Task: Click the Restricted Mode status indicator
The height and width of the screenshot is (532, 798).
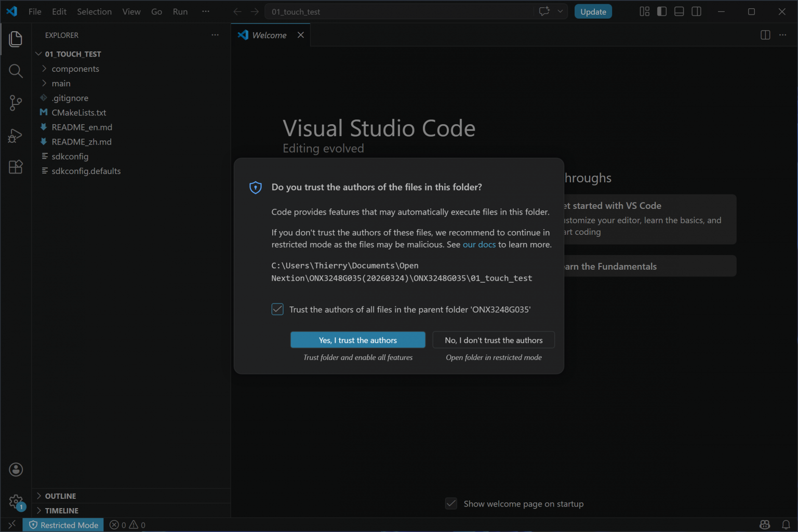Action: click(63, 525)
